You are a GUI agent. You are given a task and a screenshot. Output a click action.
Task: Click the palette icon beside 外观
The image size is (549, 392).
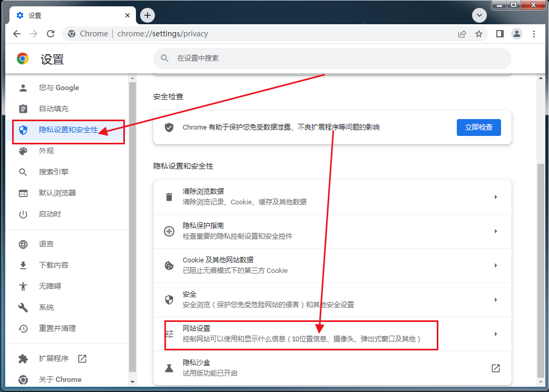pos(23,151)
